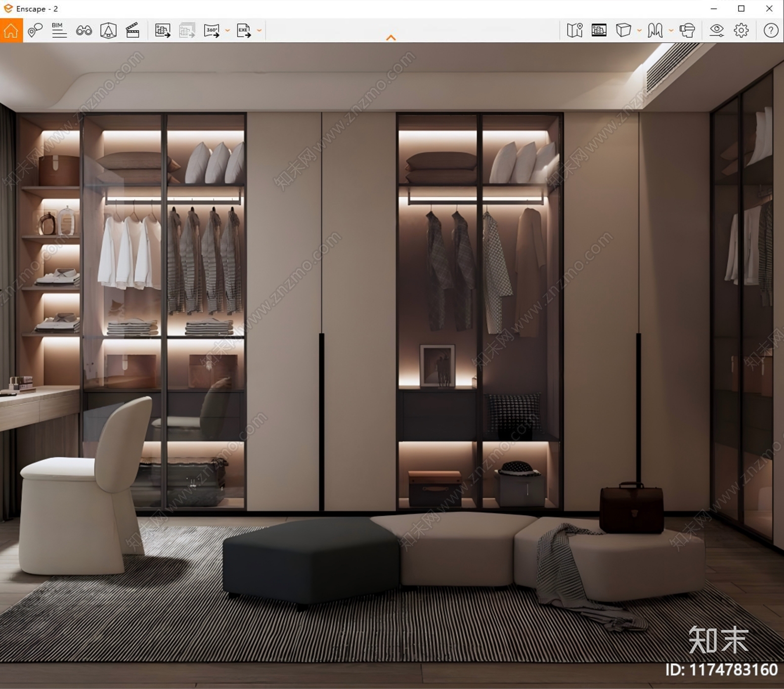This screenshot has height=689, width=784.
Task: Open the site context map icon
Action: pos(574,30)
